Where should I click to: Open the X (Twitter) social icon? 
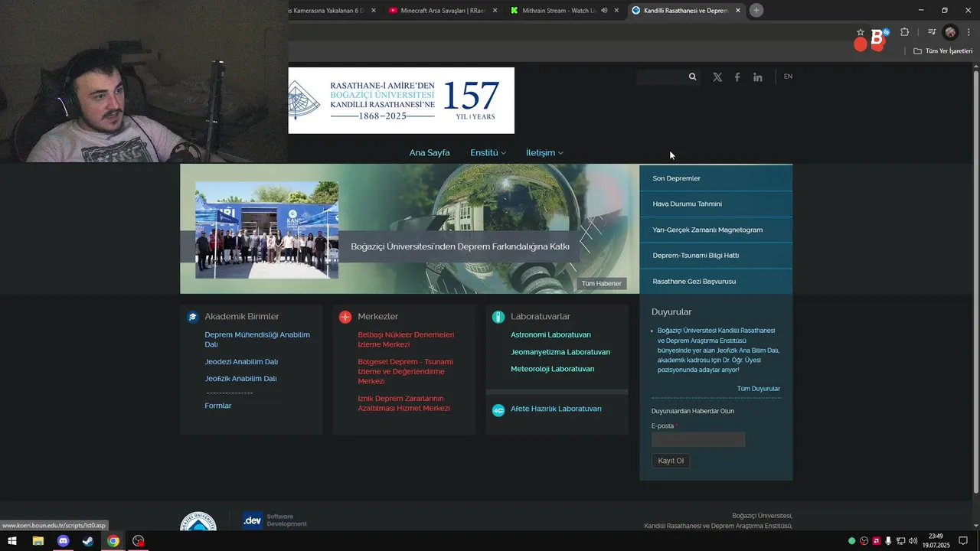(717, 77)
